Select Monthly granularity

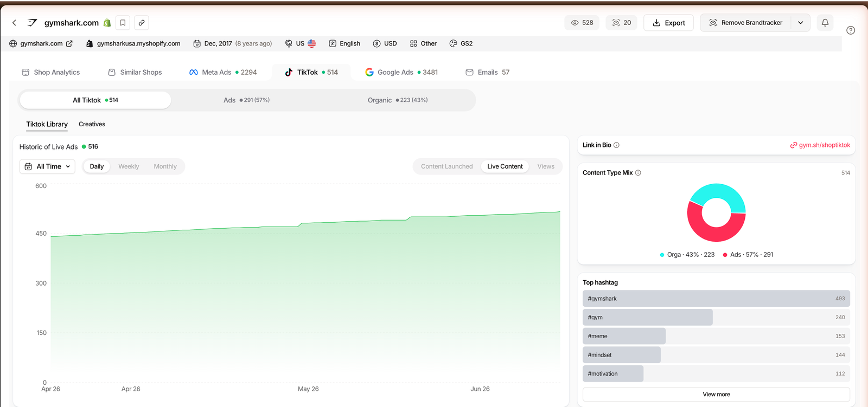[x=165, y=166]
